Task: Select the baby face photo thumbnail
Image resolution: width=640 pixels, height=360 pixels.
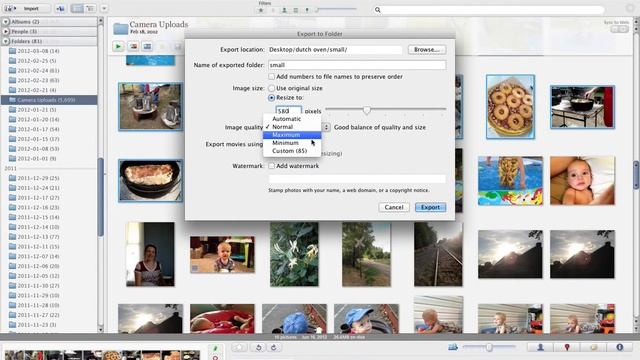Action: pos(582,180)
